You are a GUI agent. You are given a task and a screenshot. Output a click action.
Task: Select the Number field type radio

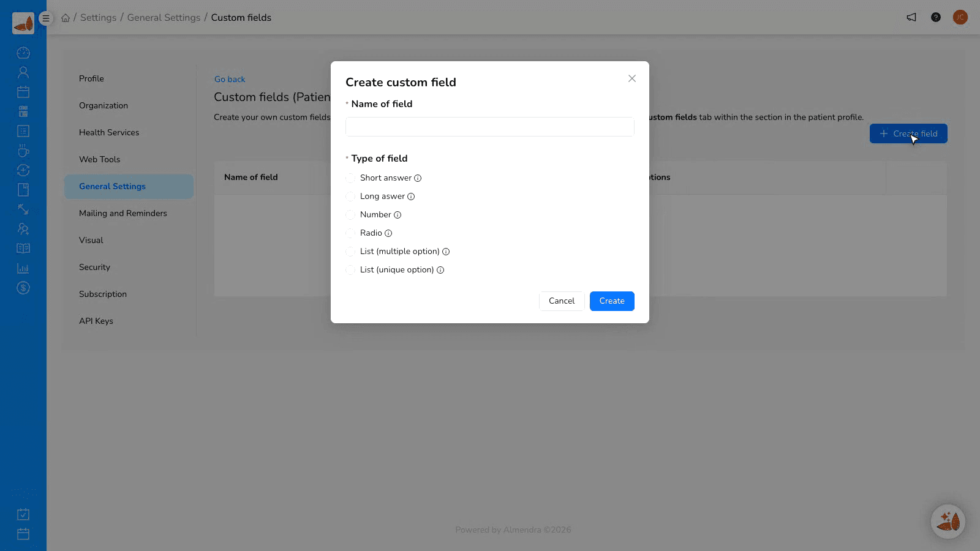(x=350, y=215)
